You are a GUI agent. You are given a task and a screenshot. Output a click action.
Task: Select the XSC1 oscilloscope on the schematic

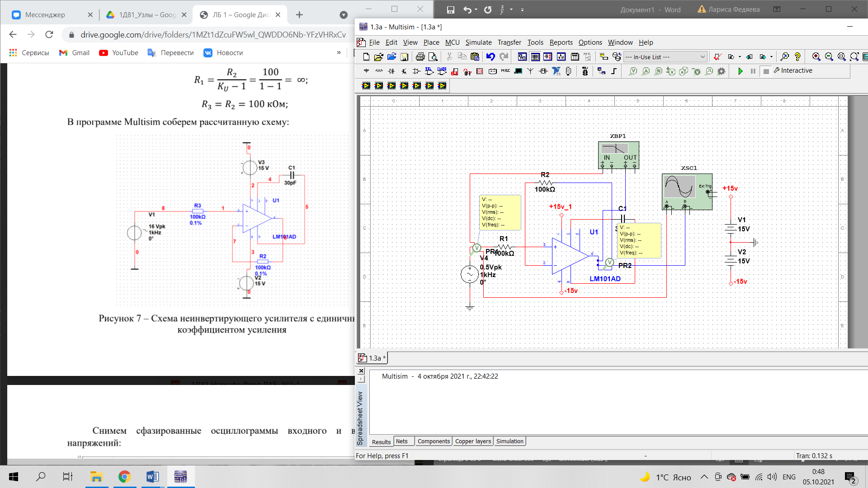tap(687, 192)
